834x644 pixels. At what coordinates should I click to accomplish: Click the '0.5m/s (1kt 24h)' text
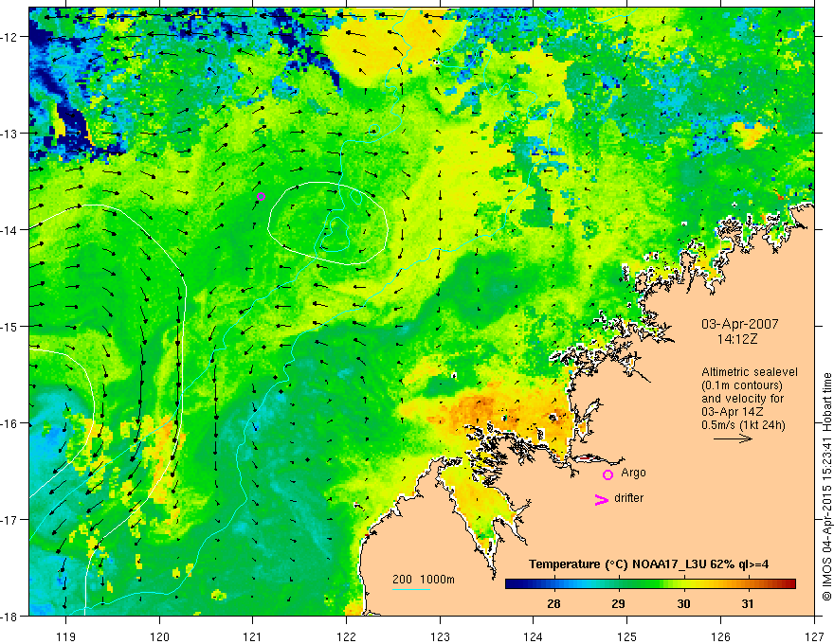[743, 425]
